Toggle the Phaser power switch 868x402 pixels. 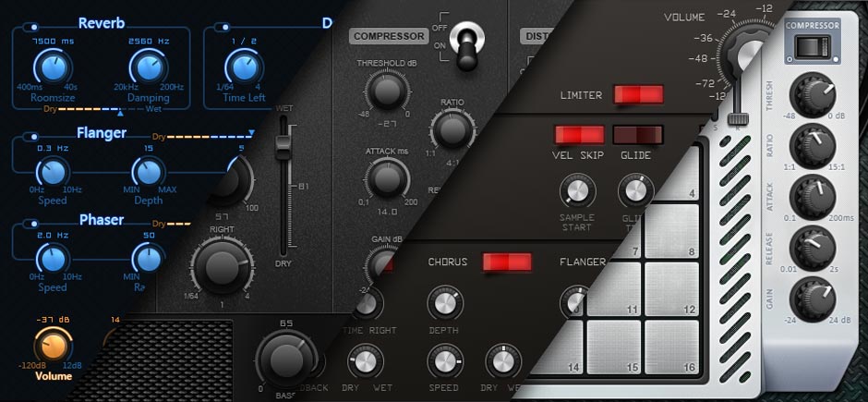coord(32,224)
